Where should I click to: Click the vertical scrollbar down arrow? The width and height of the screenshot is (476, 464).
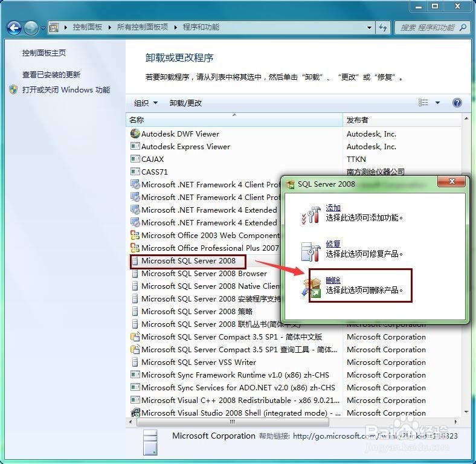(466, 412)
